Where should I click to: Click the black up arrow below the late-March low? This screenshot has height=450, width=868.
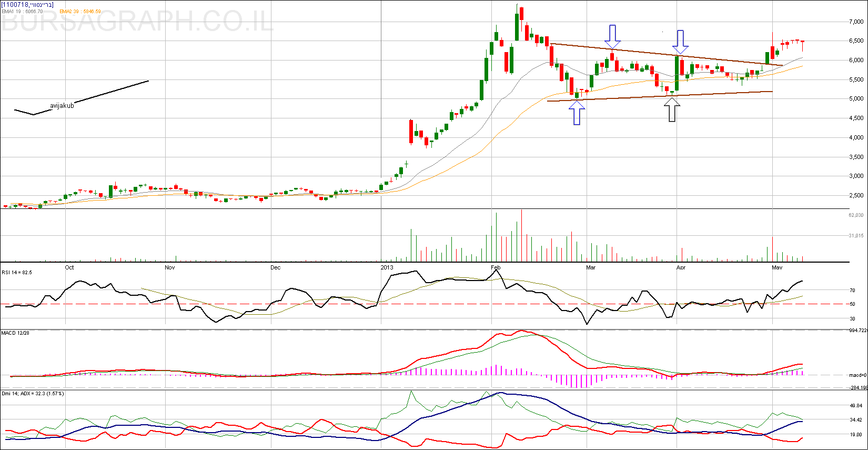(672, 109)
